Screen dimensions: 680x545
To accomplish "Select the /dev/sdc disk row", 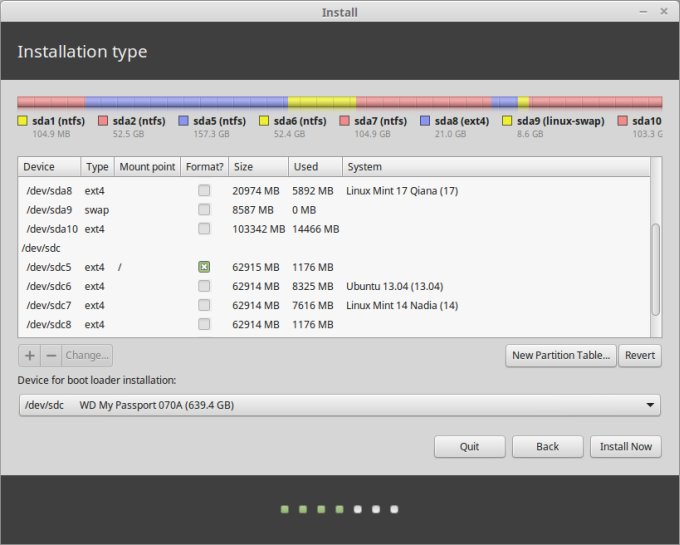I will coord(334,248).
